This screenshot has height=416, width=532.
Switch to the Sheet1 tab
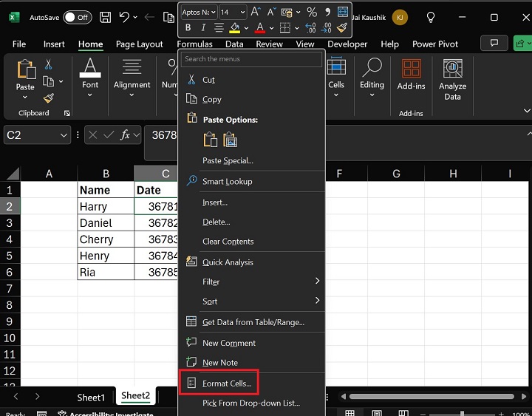(91, 397)
